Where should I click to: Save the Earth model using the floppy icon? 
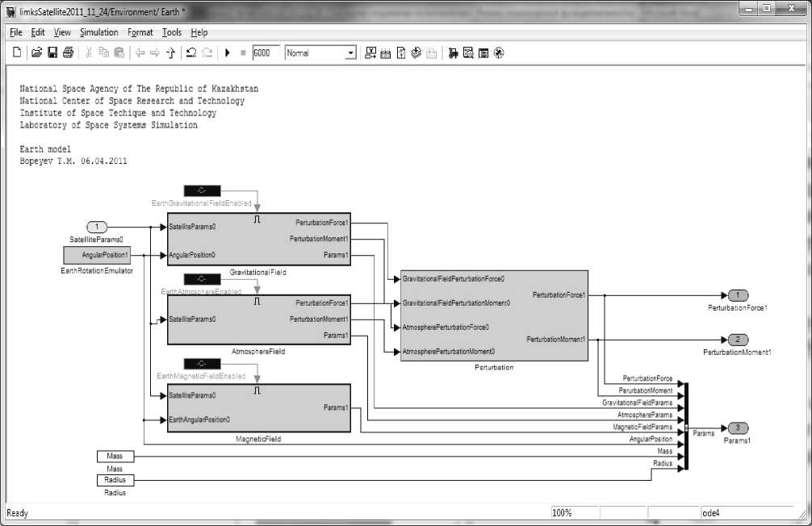tap(52, 52)
